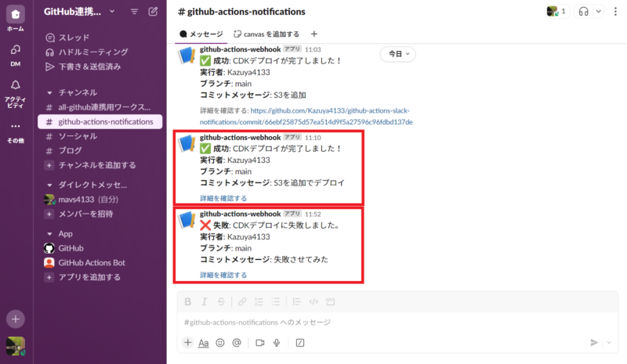Collapse the Channels (チャンネル) section

pos(49,92)
